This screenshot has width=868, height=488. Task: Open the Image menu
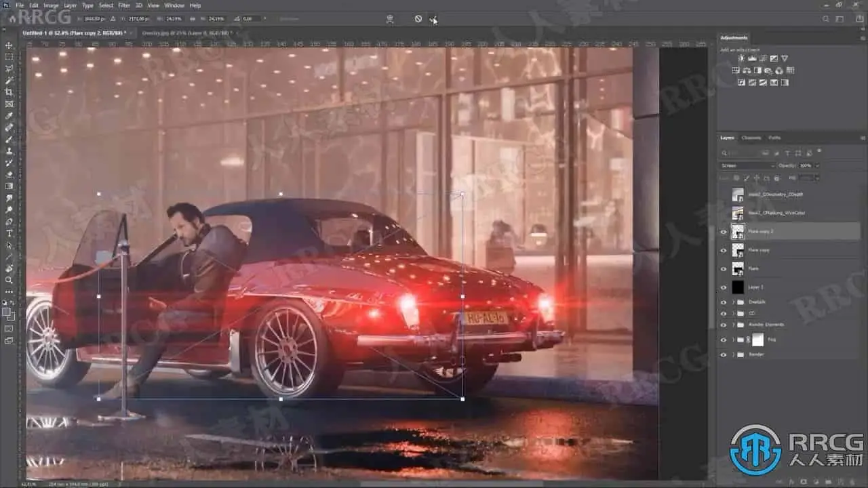pyautogui.click(x=51, y=5)
